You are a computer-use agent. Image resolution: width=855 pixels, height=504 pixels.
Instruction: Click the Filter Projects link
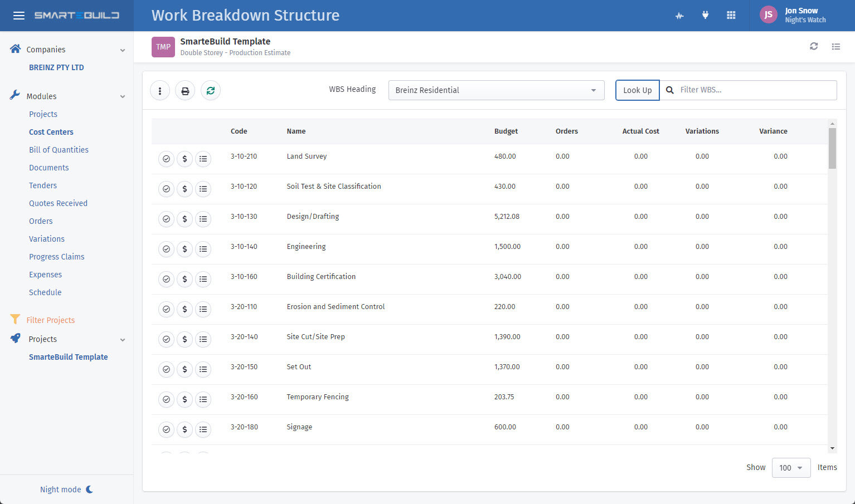tap(50, 320)
